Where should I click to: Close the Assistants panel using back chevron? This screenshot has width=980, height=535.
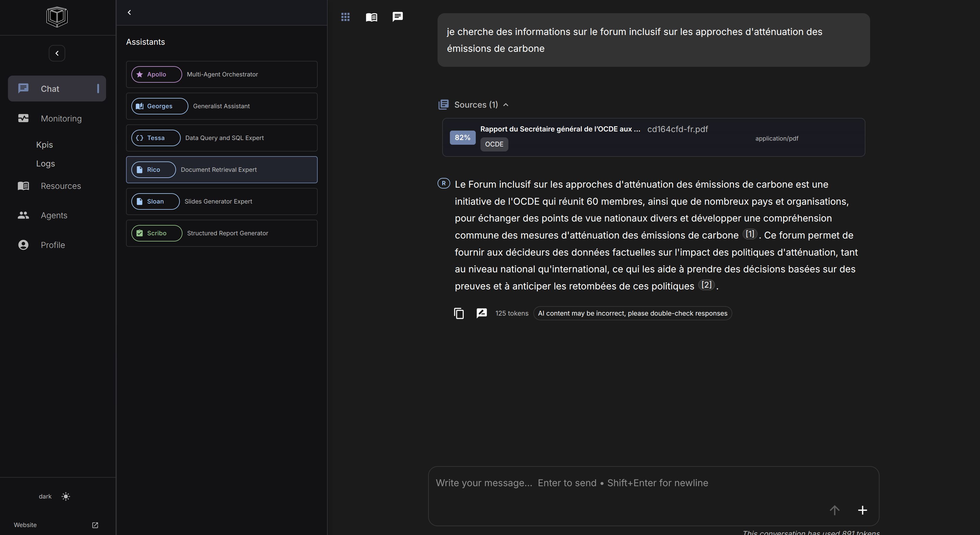129,13
